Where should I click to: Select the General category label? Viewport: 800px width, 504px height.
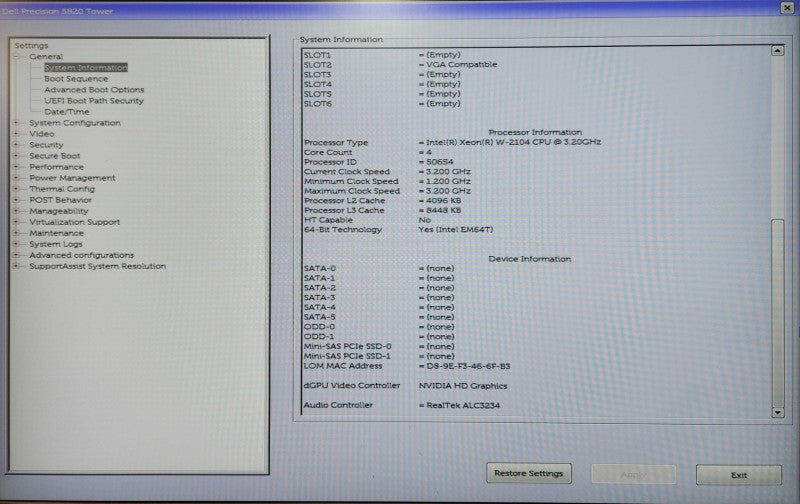point(46,57)
